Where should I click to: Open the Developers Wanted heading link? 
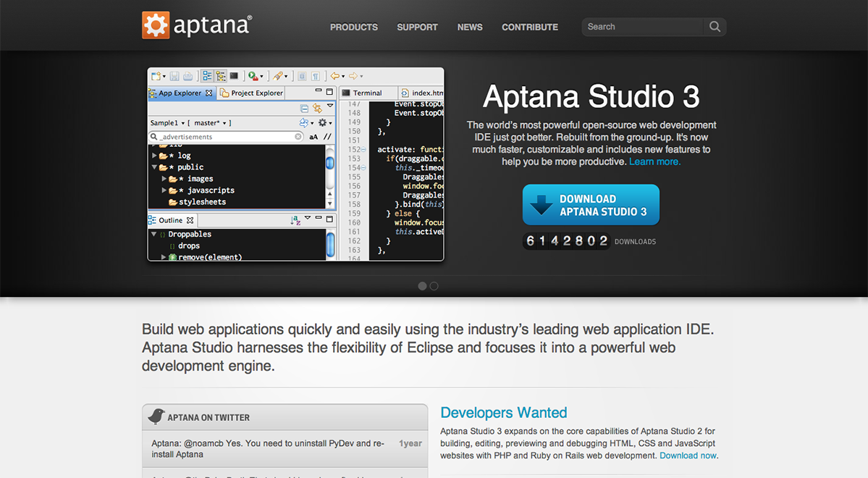click(504, 413)
